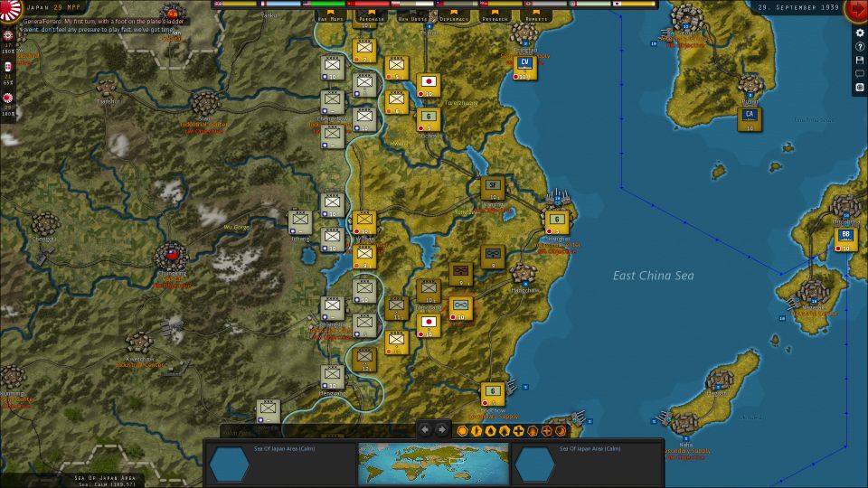Click the USA green status bar
The height and width of the screenshot is (488, 868).
coord(325,4)
